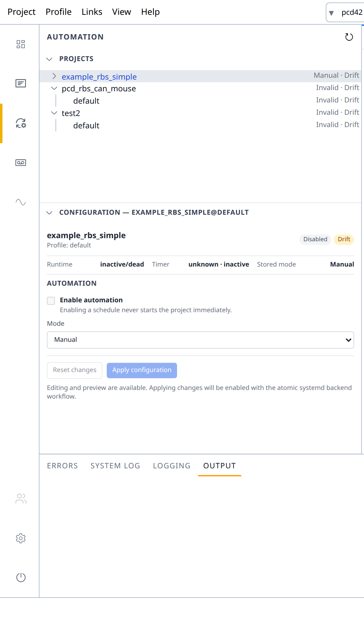Open the Links menu
The width and height of the screenshot is (364, 617).
tap(92, 12)
